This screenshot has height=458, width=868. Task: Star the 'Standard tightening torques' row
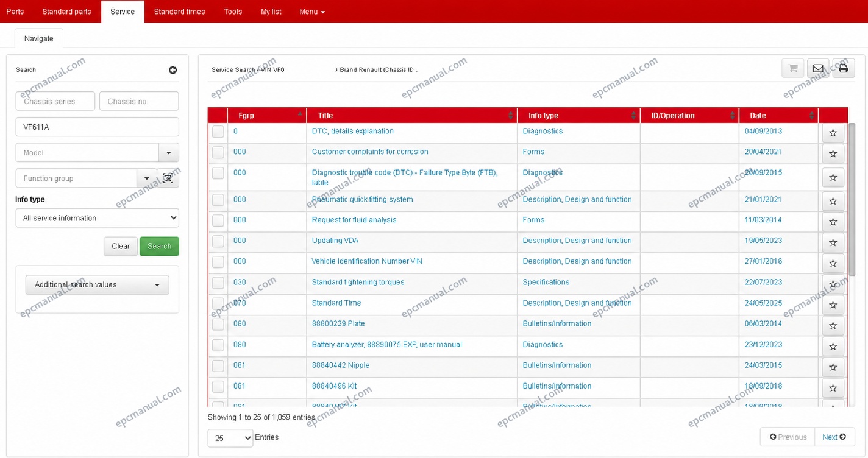point(833,284)
